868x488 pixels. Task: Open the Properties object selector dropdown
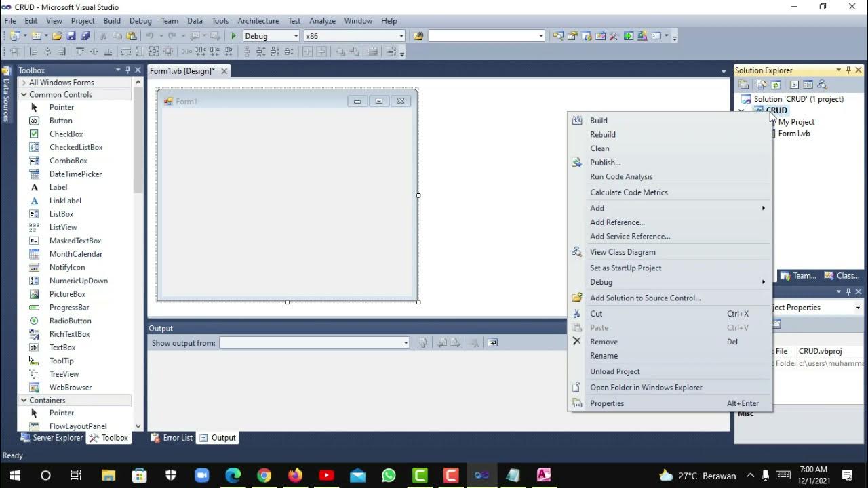point(858,308)
